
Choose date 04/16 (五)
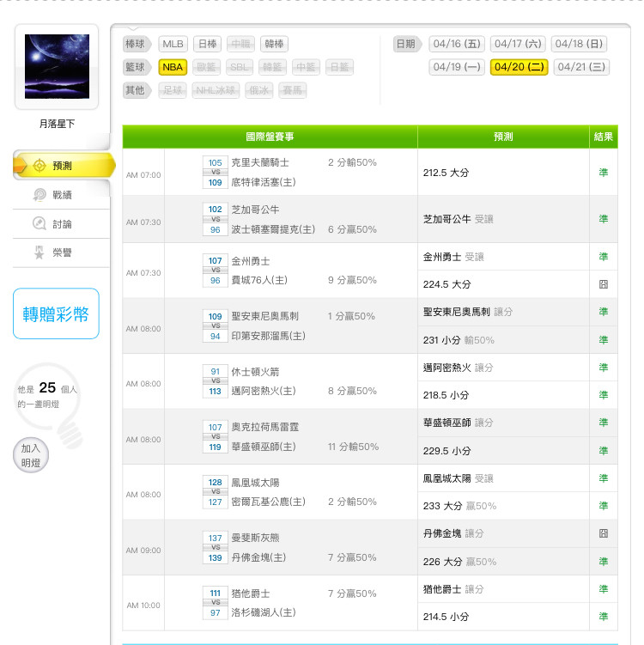[x=457, y=44]
